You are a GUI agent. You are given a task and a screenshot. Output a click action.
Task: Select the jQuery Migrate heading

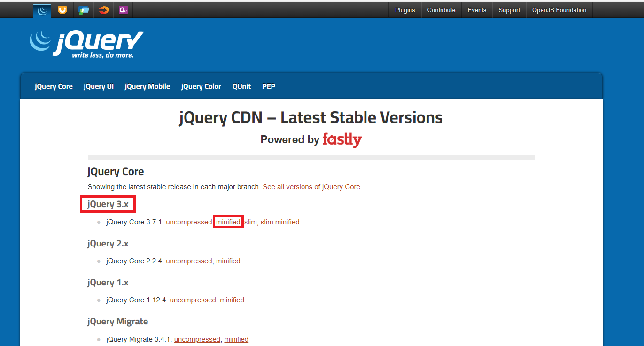click(117, 322)
